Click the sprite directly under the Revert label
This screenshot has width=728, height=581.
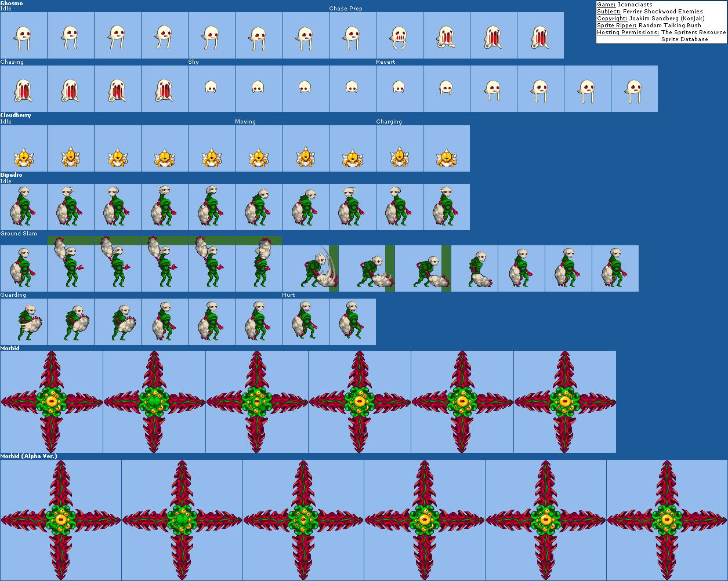click(399, 89)
